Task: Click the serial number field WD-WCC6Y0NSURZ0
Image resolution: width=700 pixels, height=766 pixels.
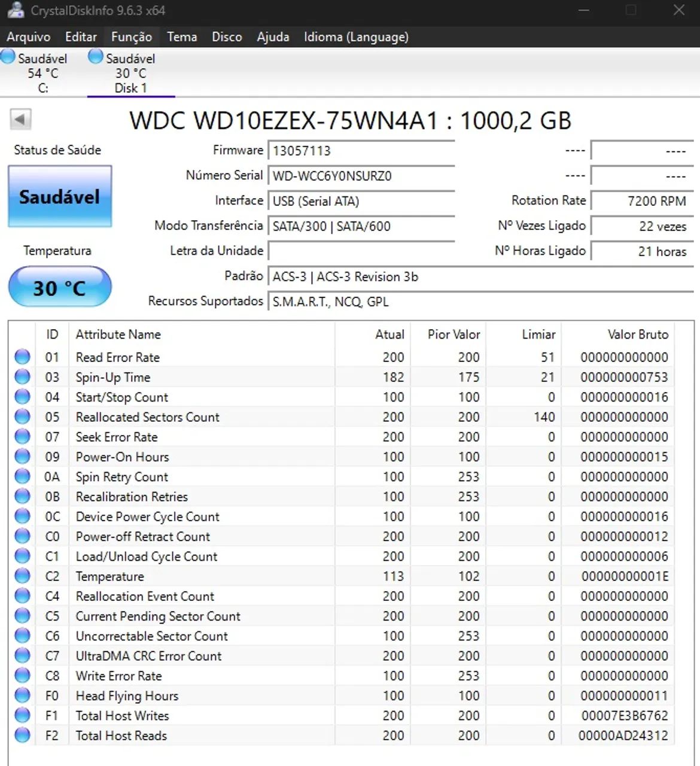Action: [361, 176]
